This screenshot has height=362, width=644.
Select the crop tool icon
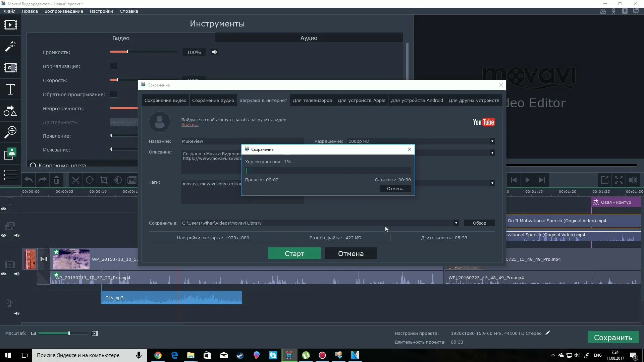point(104,180)
